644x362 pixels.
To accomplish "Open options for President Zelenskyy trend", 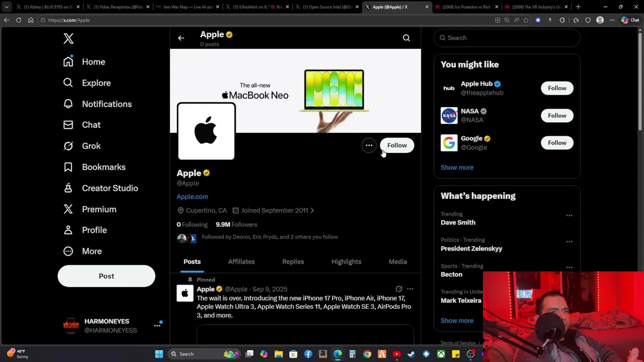I will pyautogui.click(x=569, y=241).
